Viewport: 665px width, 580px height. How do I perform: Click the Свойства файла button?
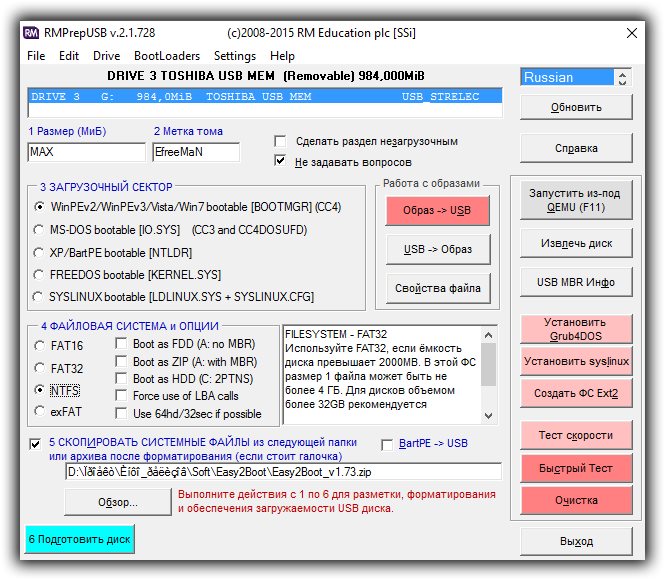point(438,288)
